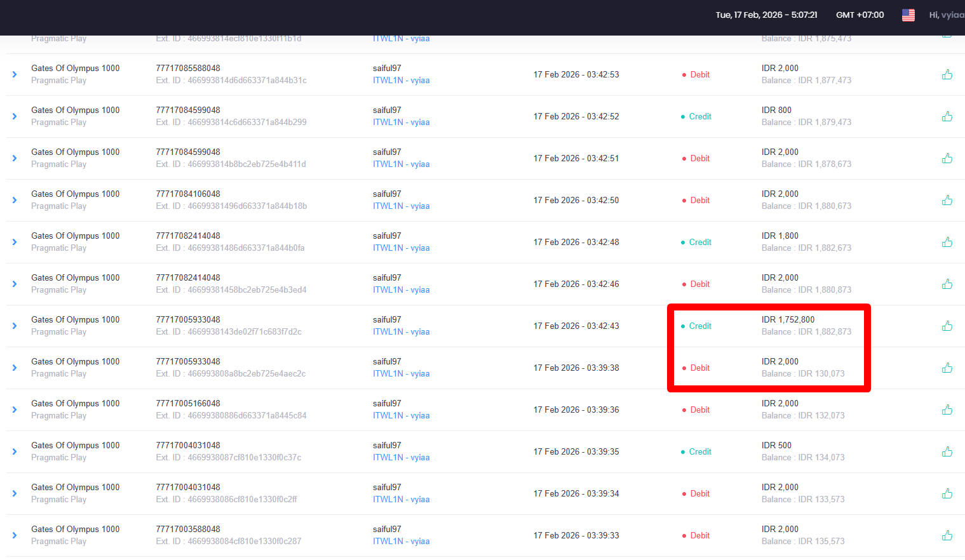
Task: Click the GMT +07:00 timezone indicator
Action: coord(860,15)
